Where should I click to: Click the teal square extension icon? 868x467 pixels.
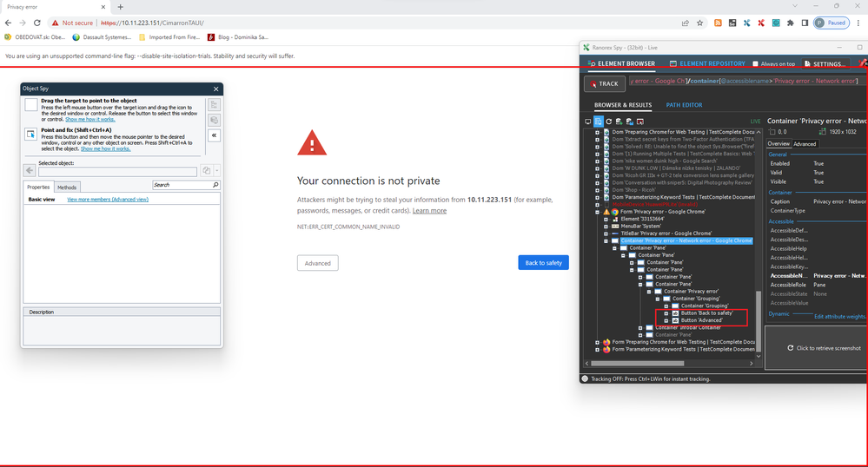coord(776,23)
